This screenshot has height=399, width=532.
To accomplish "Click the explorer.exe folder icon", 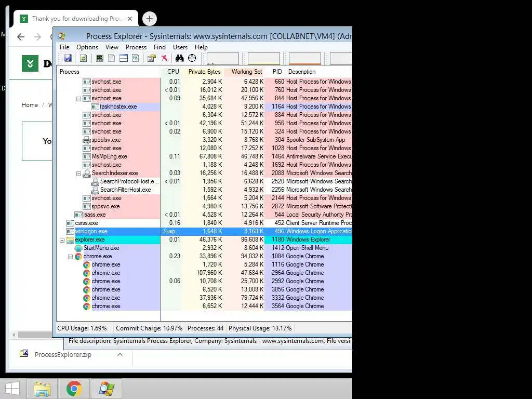I will click(70, 240).
